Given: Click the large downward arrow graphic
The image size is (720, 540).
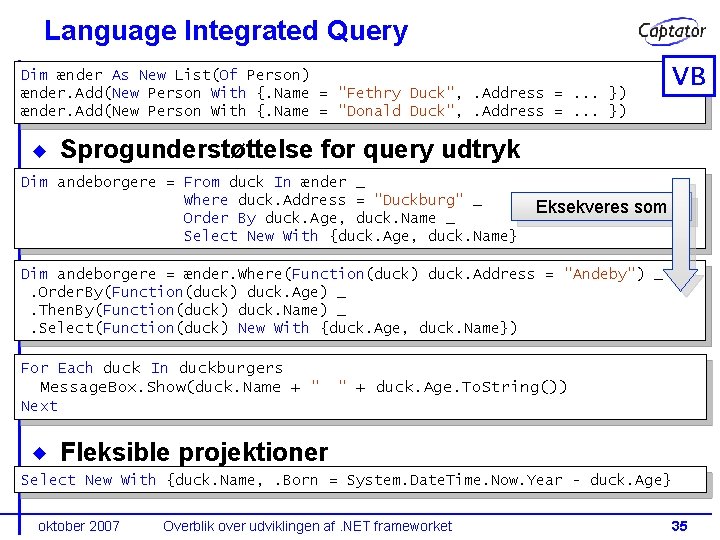Looking at the screenshot, I should (681, 235).
